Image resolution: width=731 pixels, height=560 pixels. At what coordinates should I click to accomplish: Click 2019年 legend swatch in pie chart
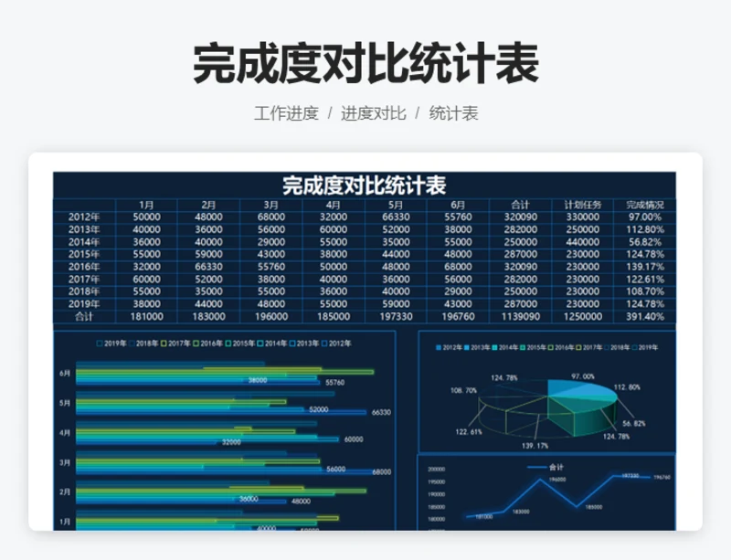click(634, 348)
